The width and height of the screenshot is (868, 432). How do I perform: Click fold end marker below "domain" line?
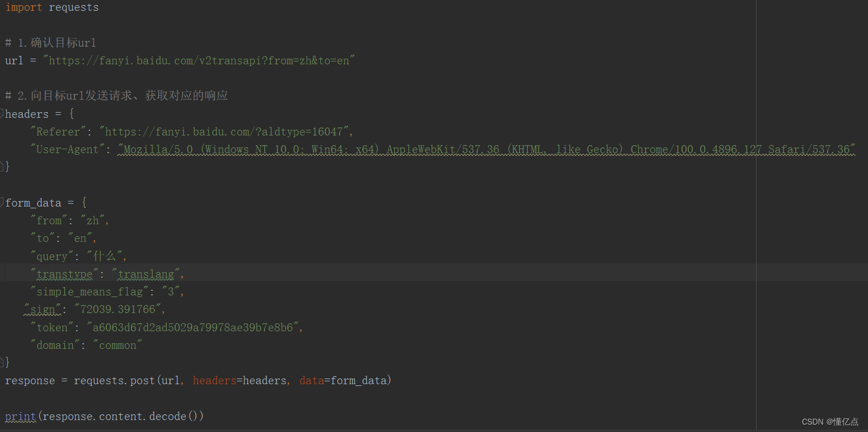[2, 362]
